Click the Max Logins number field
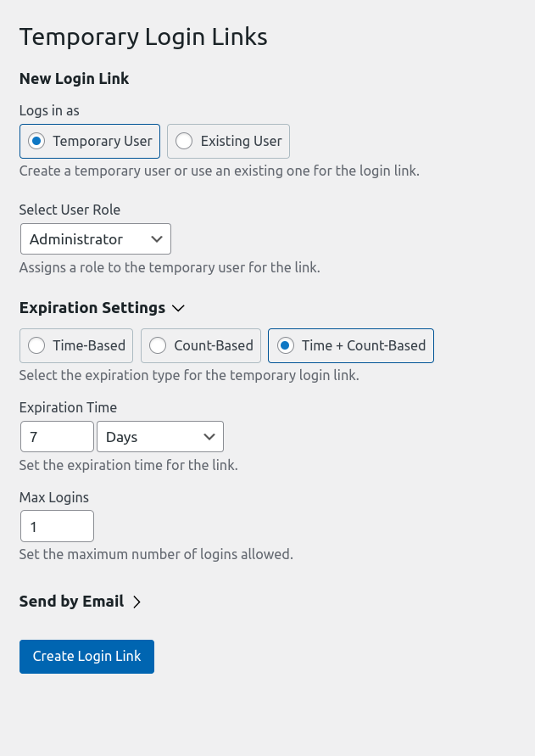 57,525
